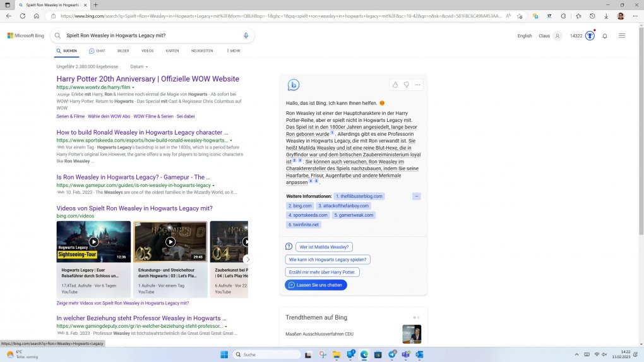Open Maaßen Ausschlussverfahren CDU trend thumbnail
The image size is (644, 362).
tap(412, 334)
